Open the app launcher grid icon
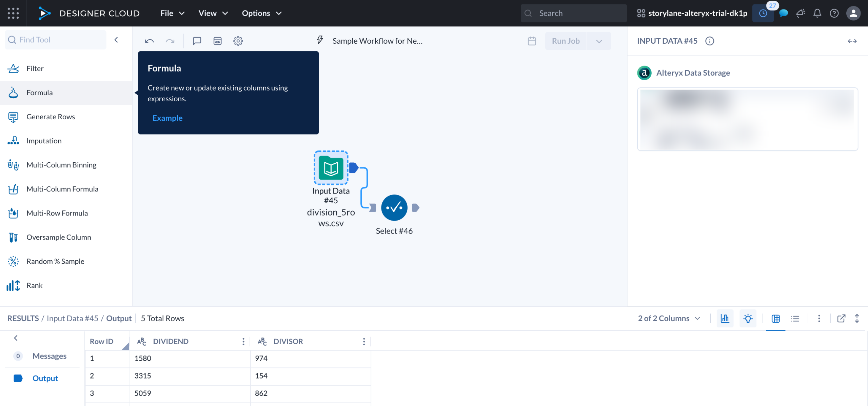Screen dimensions: 868x406 pos(13,13)
